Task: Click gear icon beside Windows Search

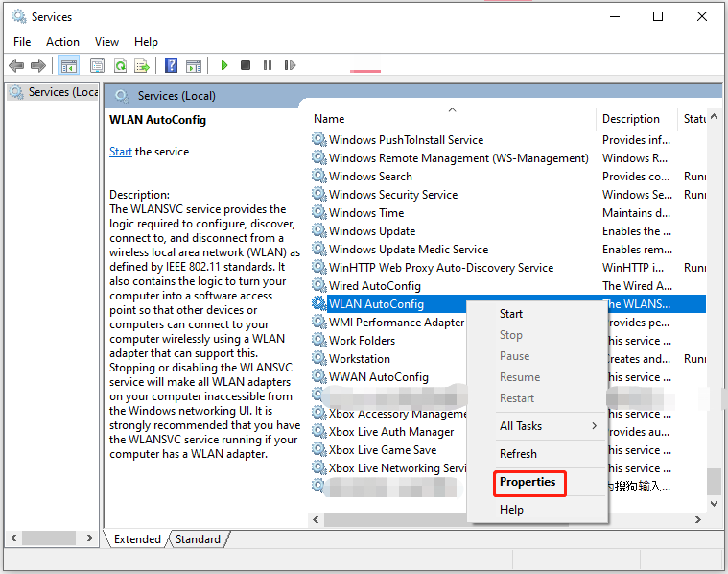Action: point(319,177)
